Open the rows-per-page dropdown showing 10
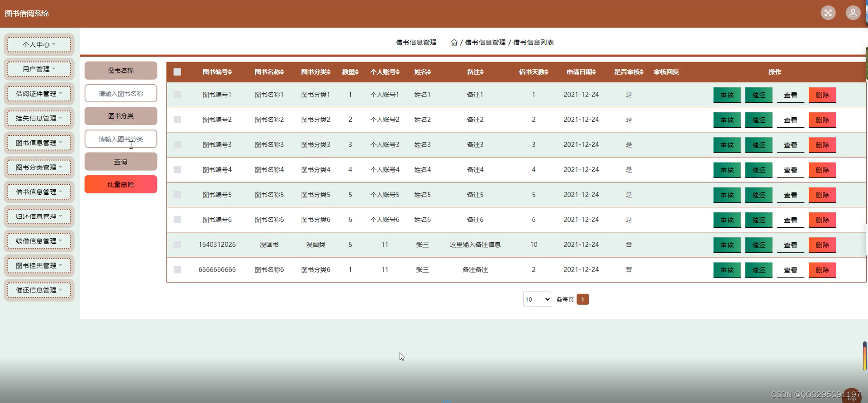Image resolution: width=868 pixels, height=403 pixels. coord(537,299)
